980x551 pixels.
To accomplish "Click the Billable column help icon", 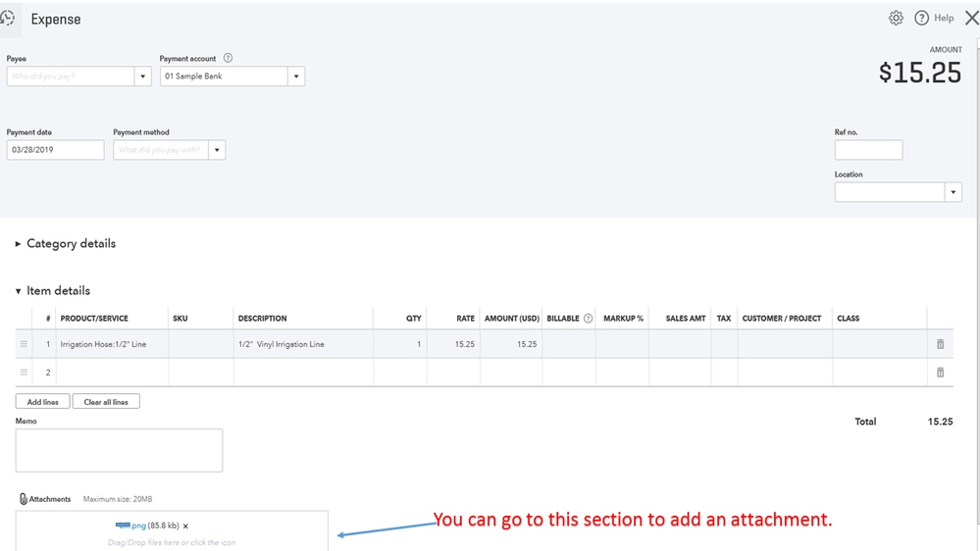I will [x=589, y=319].
